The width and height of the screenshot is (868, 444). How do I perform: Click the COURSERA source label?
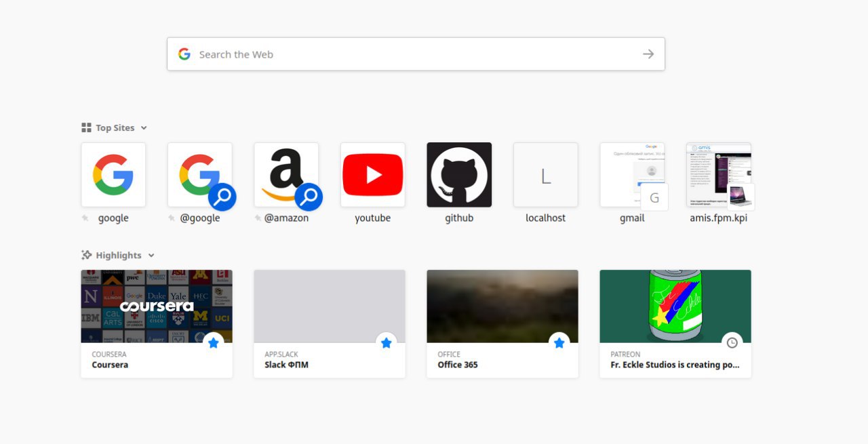click(x=109, y=355)
